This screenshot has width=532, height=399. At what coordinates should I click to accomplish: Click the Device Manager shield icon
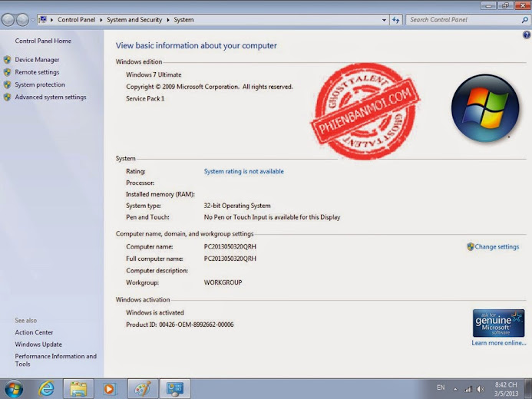(7, 60)
